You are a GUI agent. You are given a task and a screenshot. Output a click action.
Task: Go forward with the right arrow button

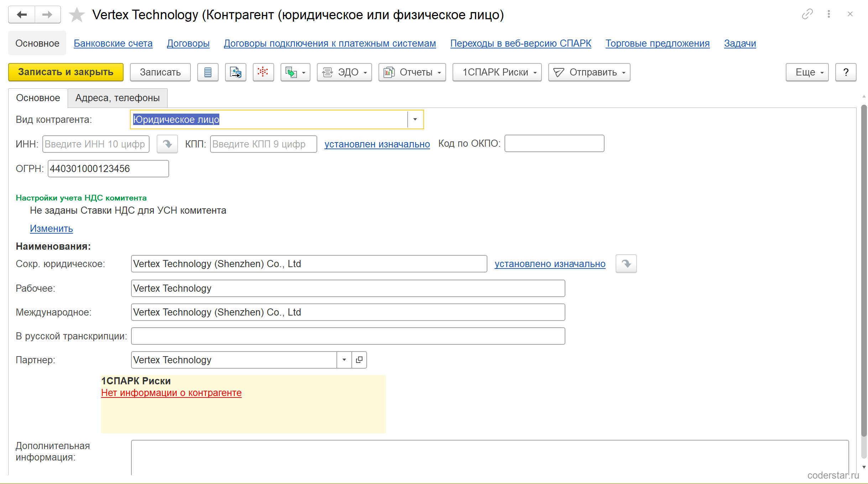(x=48, y=15)
